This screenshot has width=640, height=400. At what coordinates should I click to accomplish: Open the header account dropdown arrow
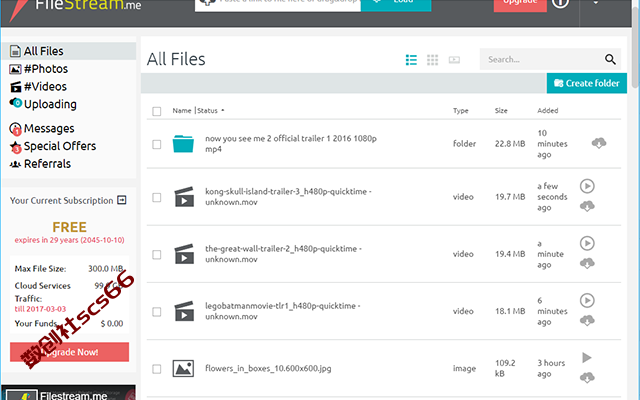coord(596,2)
